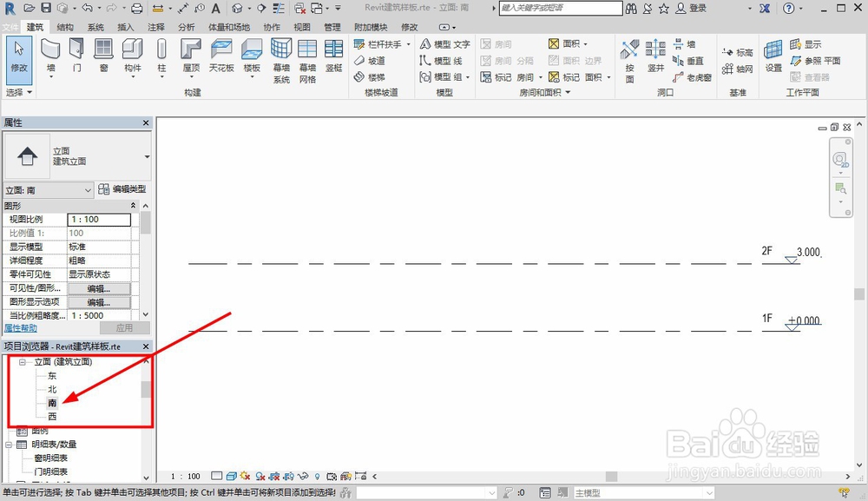Click the drawing area vertical scrollbar
This screenshot has width=868, height=501.
click(859, 294)
